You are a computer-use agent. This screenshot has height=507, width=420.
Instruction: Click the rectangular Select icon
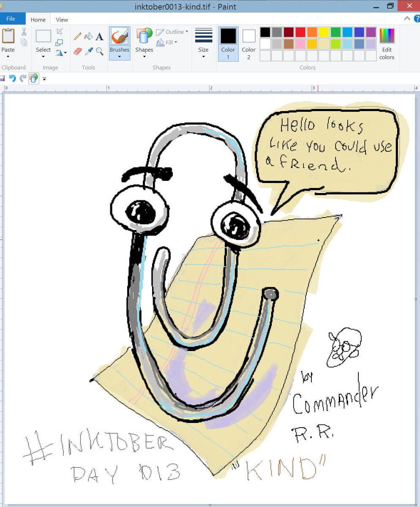point(43,36)
